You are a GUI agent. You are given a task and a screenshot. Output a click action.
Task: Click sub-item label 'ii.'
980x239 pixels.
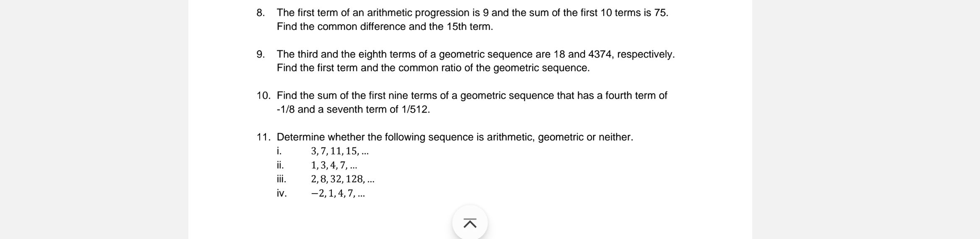point(280,165)
